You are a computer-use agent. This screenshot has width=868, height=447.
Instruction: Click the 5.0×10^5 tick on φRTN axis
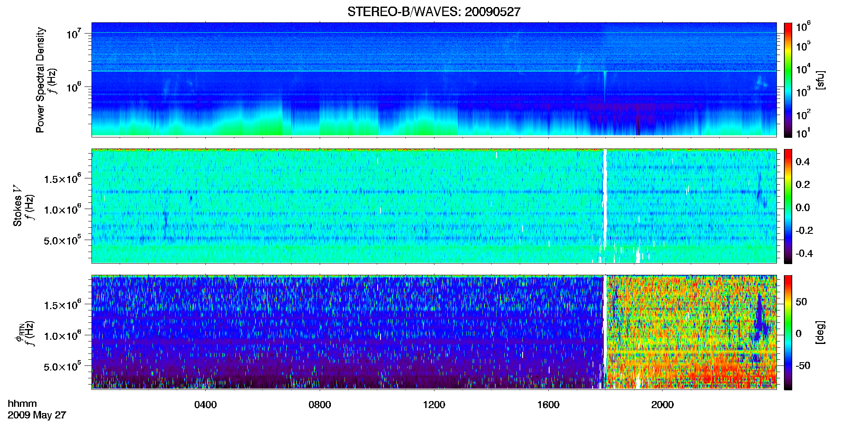click(x=63, y=366)
